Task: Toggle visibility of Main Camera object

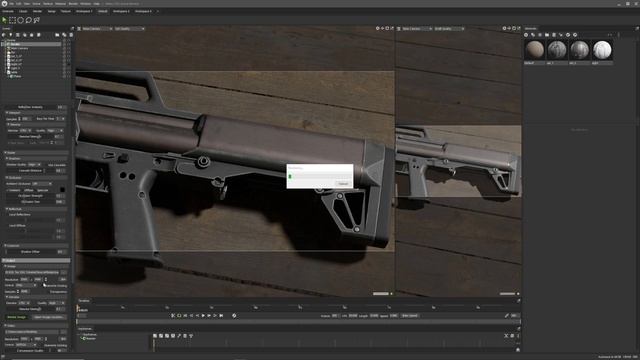Action: [x=64, y=48]
